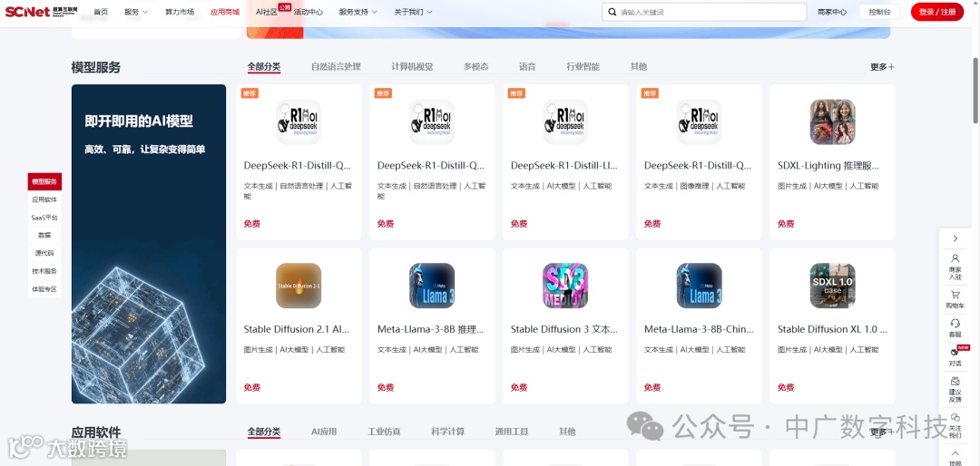Open 客服 headset support icon
The height and width of the screenshot is (466, 980).
pyautogui.click(x=955, y=328)
